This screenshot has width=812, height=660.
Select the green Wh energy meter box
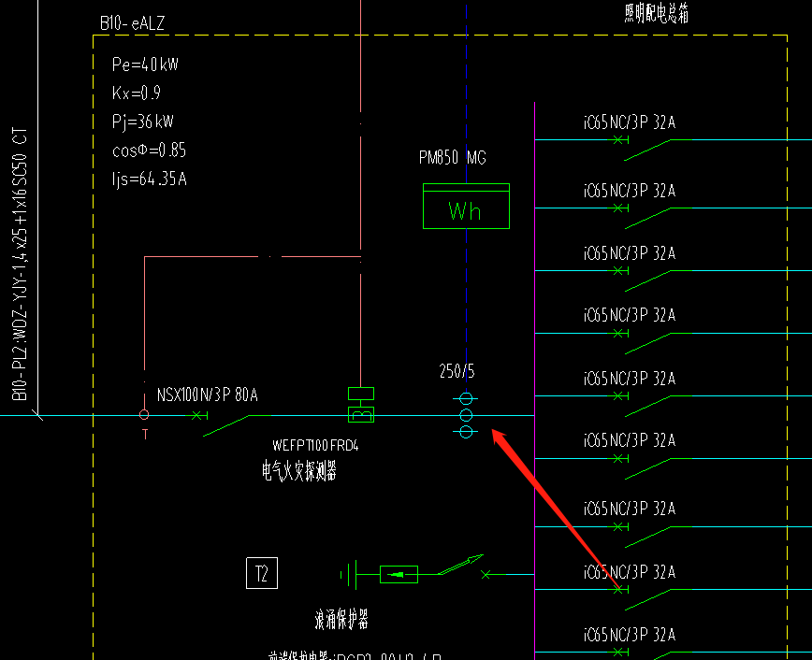coord(466,206)
